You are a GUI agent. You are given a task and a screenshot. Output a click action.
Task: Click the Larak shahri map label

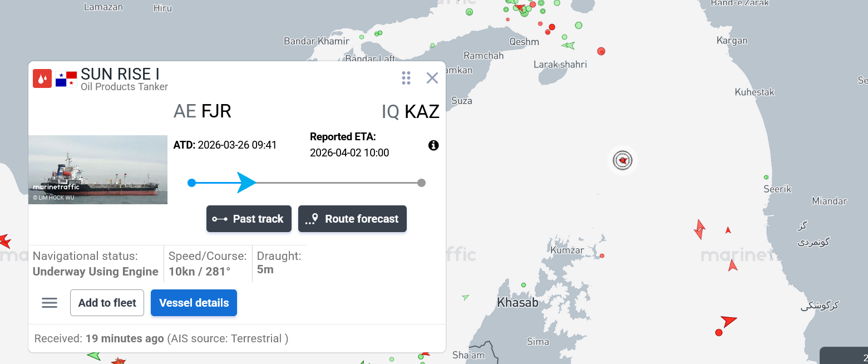coord(560,65)
